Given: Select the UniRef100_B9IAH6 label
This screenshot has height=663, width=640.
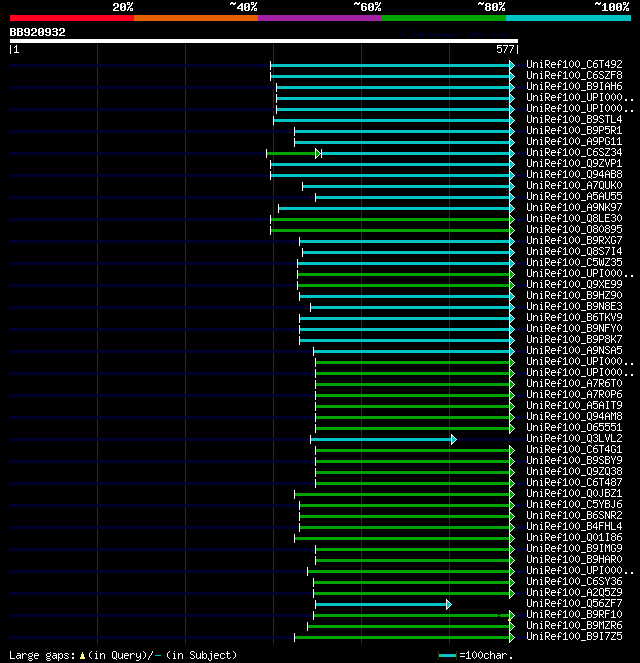Looking at the screenshot, I should click(574, 86).
